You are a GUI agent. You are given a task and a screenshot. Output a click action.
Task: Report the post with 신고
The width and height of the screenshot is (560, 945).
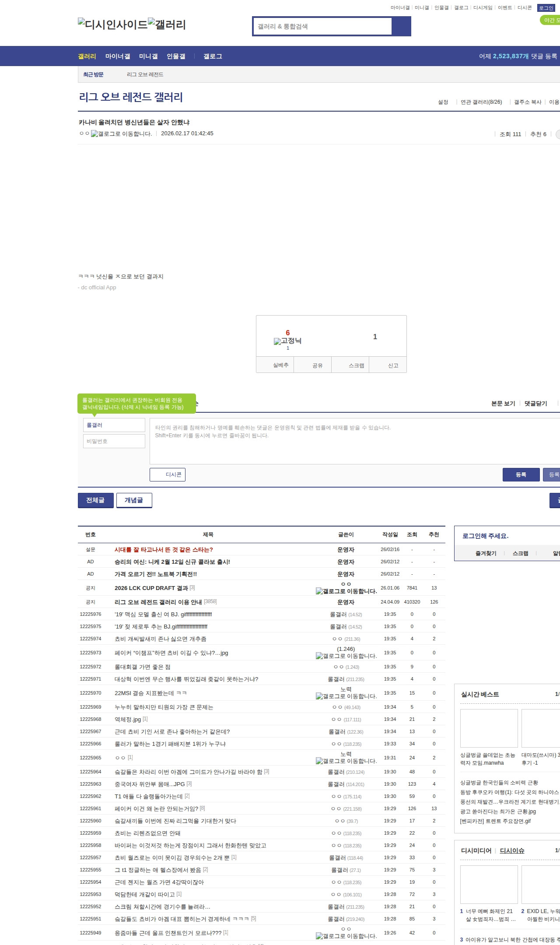[388, 365]
